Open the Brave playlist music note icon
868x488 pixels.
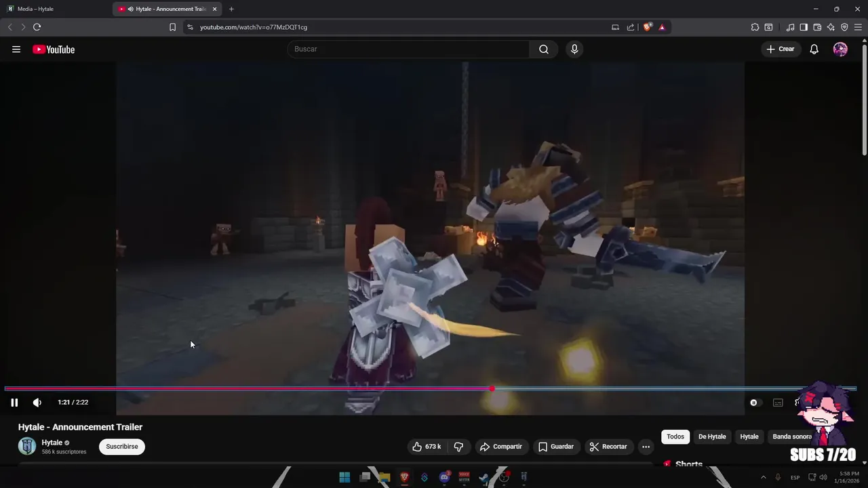coord(790,27)
